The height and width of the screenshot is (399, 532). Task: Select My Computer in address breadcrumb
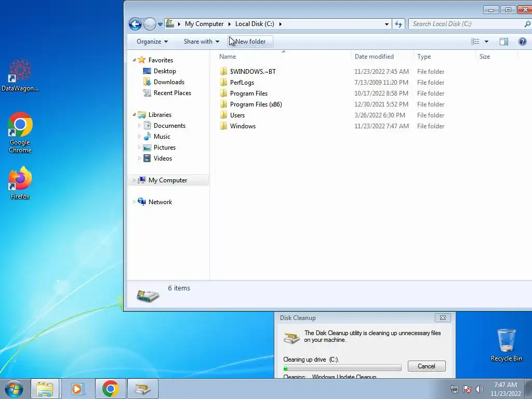[x=204, y=24]
